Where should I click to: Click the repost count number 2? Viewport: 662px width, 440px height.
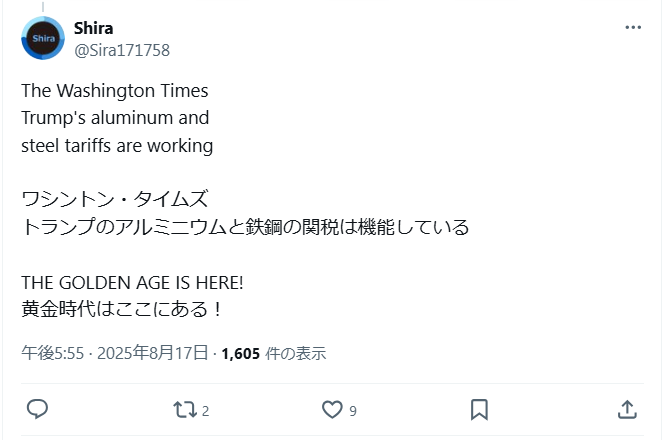coord(205,410)
